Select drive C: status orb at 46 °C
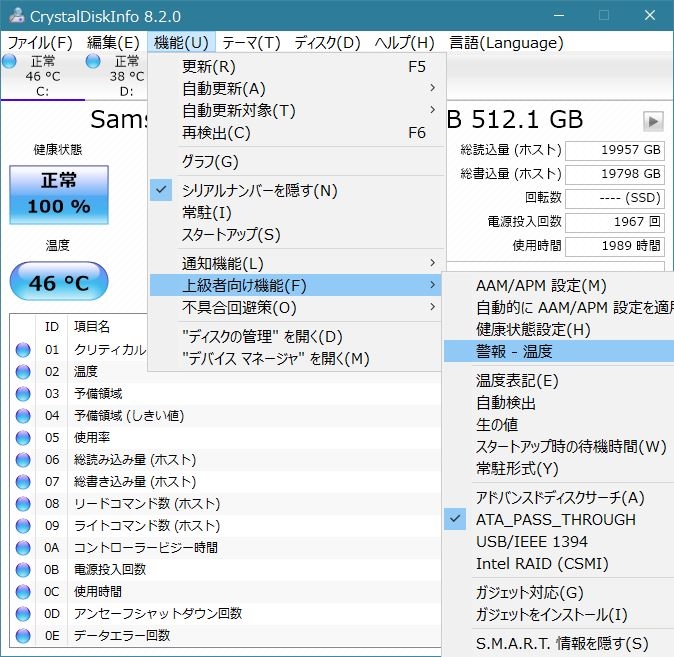Viewport: 674px width, 657px height. click(x=10, y=62)
